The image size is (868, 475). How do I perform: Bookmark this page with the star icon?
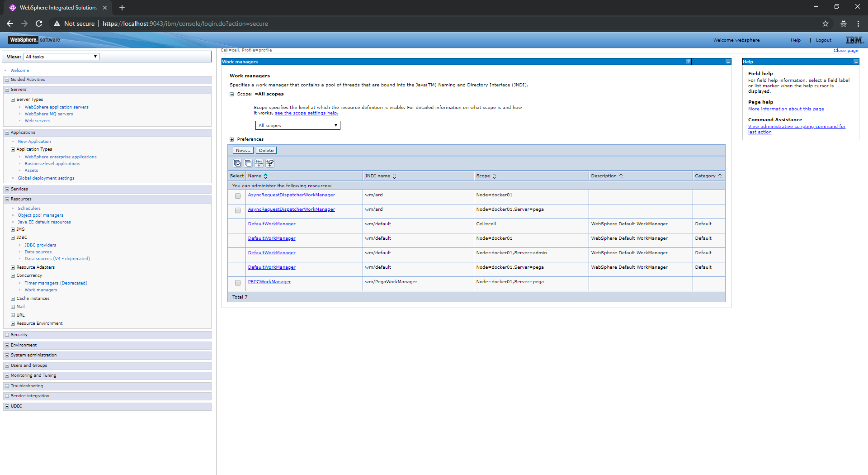pyautogui.click(x=826, y=24)
